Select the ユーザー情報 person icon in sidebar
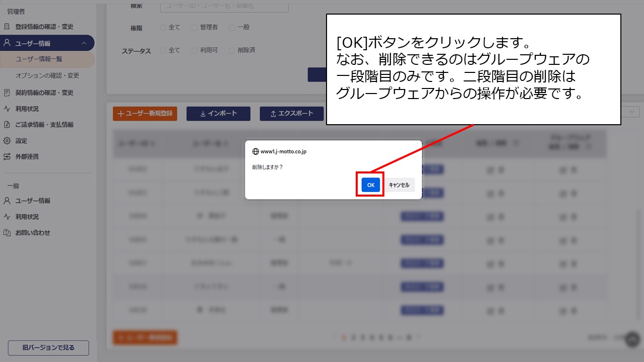644x362 pixels. [7, 43]
